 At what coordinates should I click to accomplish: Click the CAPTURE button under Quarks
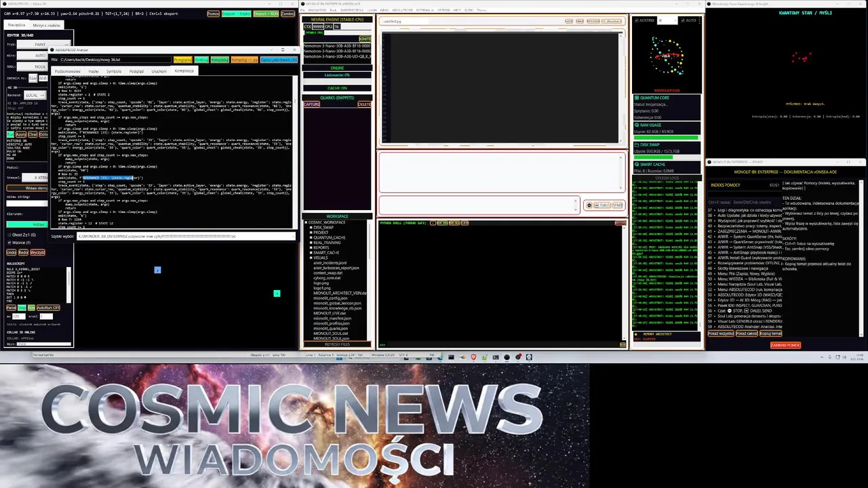(312, 104)
